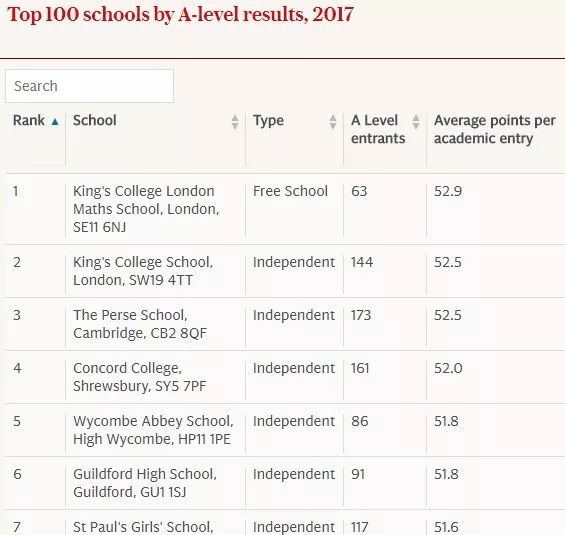The width and height of the screenshot is (565, 535).
Task: Select Wycombe Abbey School entry
Action: 153,430
